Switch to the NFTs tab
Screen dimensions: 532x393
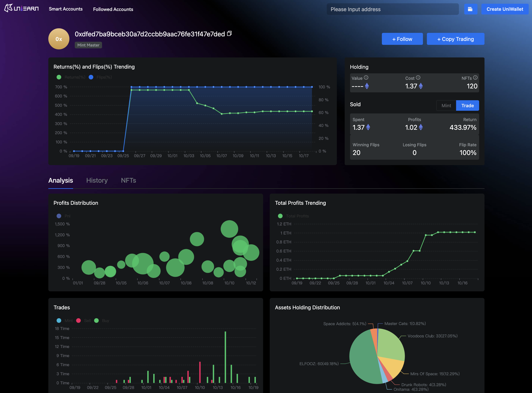pyautogui.click(x=128, y=180)
